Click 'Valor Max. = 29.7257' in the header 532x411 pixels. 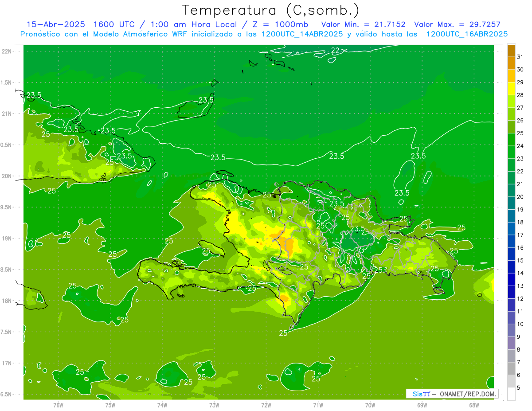457,24
